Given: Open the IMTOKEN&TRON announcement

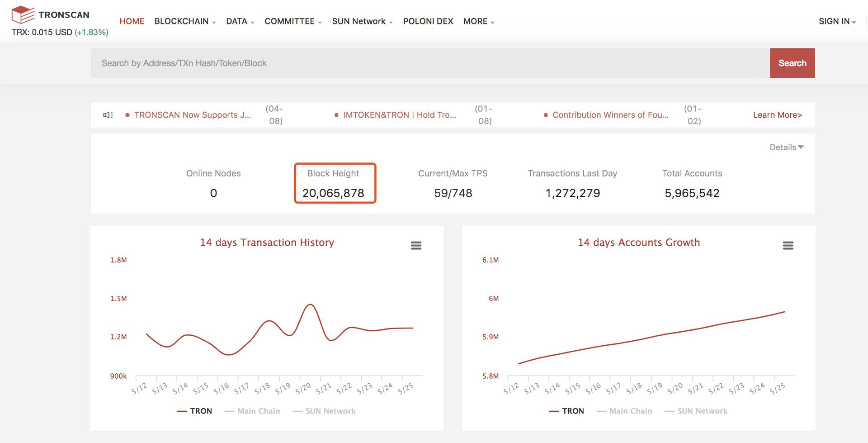Looking at the screenshot, I should click(x=400, y=115).
